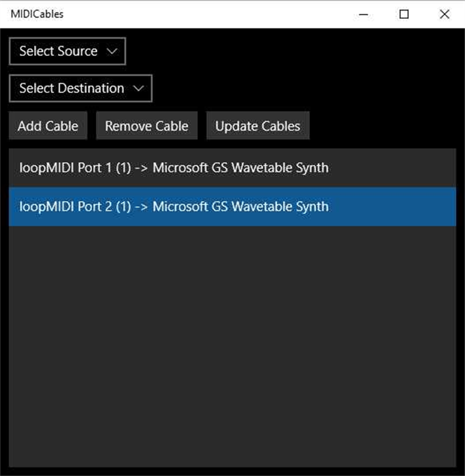Minimize the MIDICables window
Screen dimensions: 465x476
(363, 15)
